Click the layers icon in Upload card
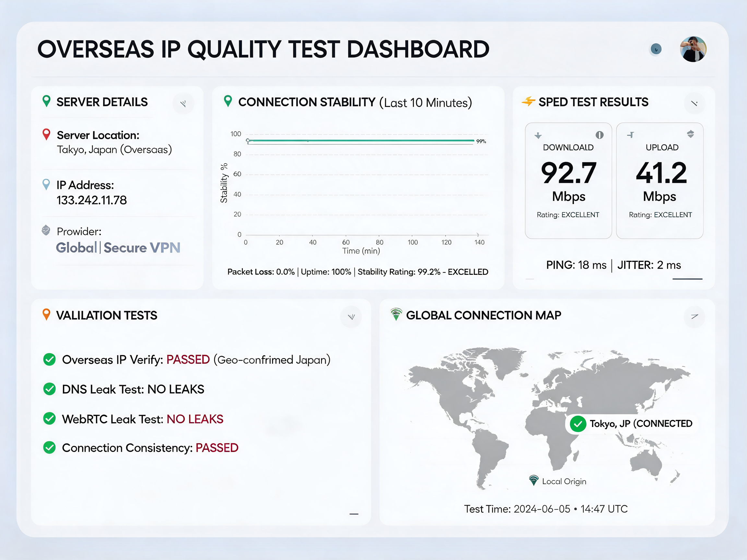Viewport: 747px width, 560px height. pyautogui.click(x=691, y=134)
